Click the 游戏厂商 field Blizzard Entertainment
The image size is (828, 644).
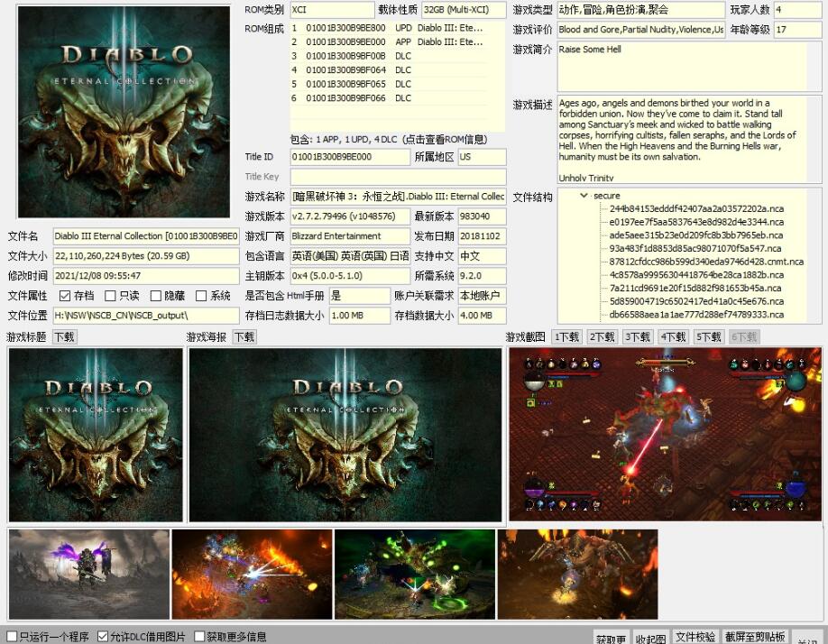coord(350,236)
